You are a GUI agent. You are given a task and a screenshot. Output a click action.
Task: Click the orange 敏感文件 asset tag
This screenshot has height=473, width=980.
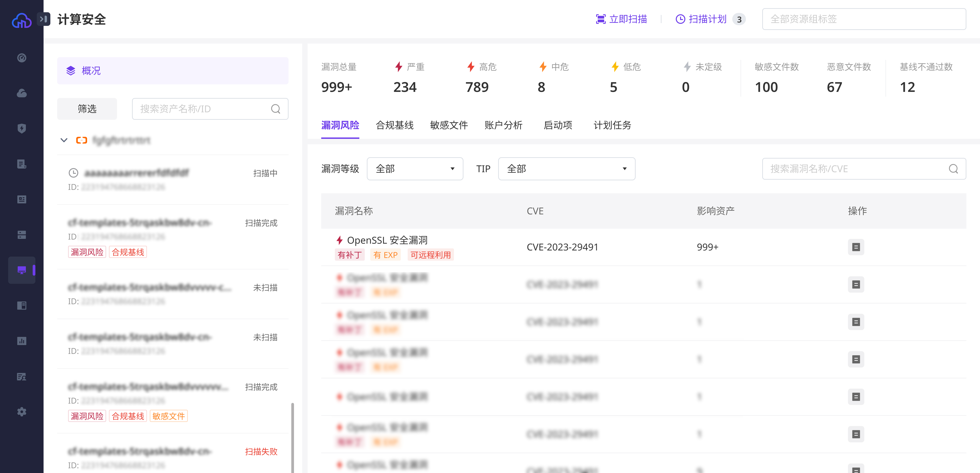coord(169,416)
